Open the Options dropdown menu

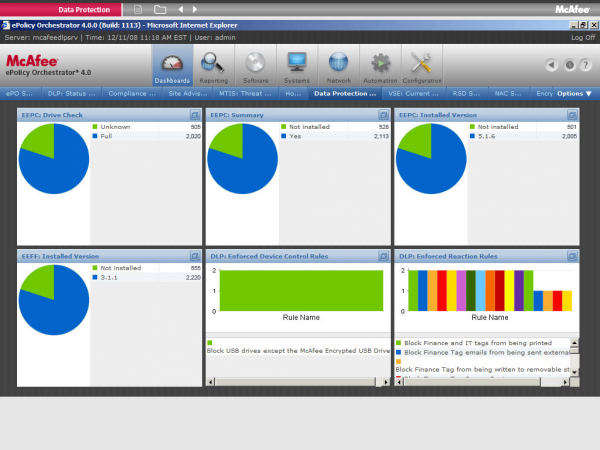574,93
